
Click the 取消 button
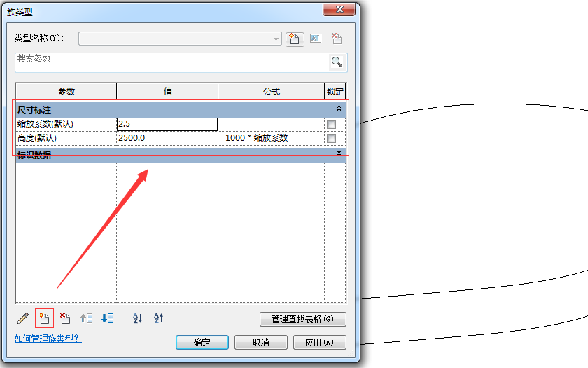(x=261, y=342)
